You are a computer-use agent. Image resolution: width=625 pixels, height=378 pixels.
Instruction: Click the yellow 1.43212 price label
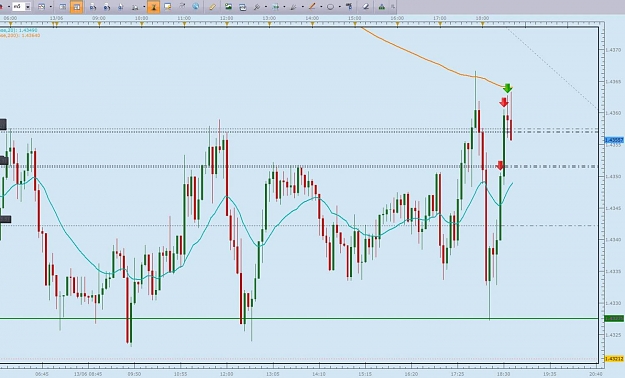click(x=614, y=359)
